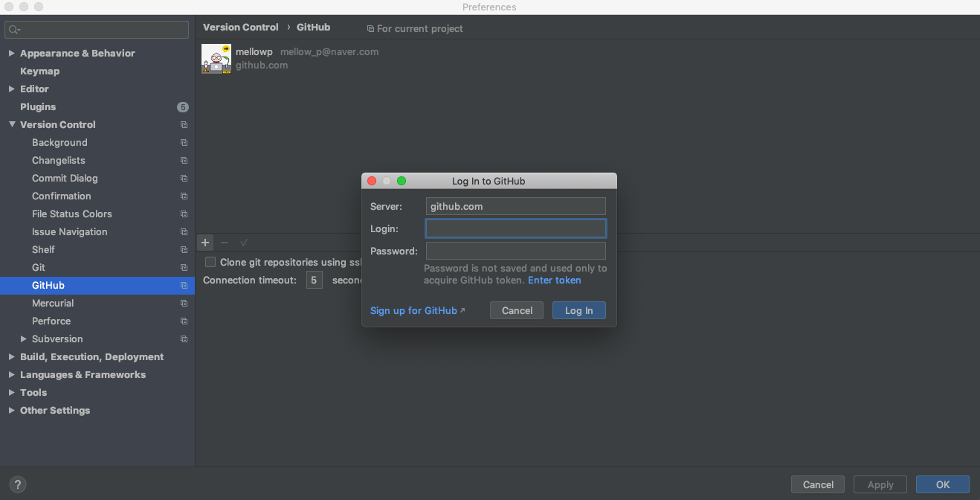Focus the Login input field
The height and width of the screenshot is (500, 980).
[516, 228]
